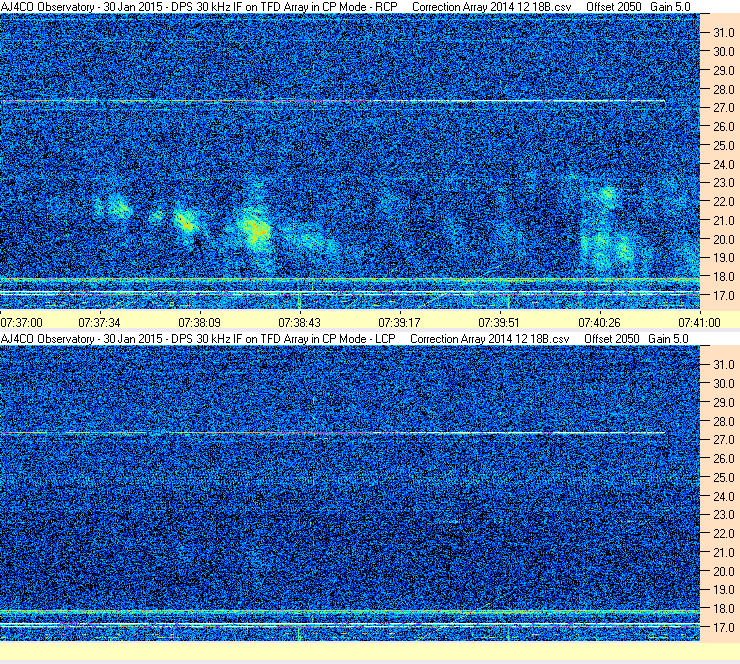Viewport: 740px width, 664px height.
Task: Click the 26.0 frequency label in LCP panel
Action: coord(723,458)
